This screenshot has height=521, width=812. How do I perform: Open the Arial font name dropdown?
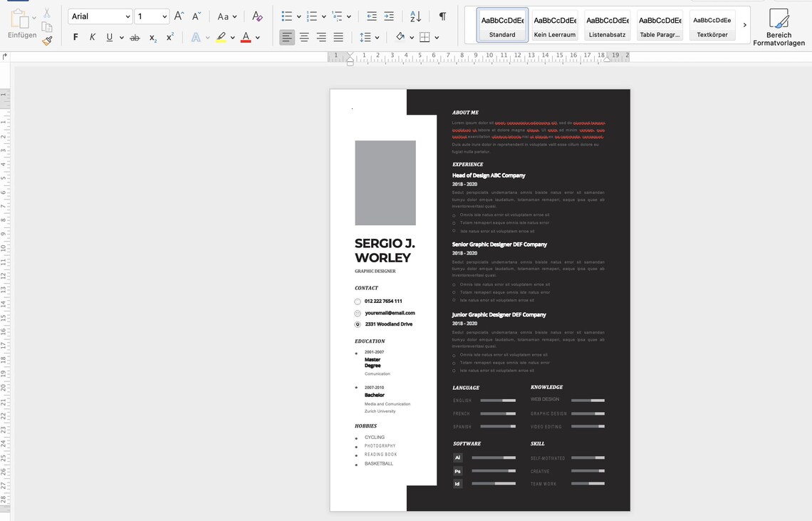coord(127,16)
